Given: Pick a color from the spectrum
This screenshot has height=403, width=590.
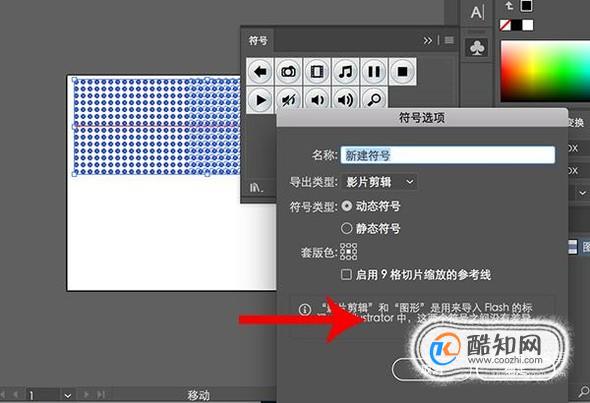Looking at the screenshot, I should pyautogui.click(x=545, y=71).
